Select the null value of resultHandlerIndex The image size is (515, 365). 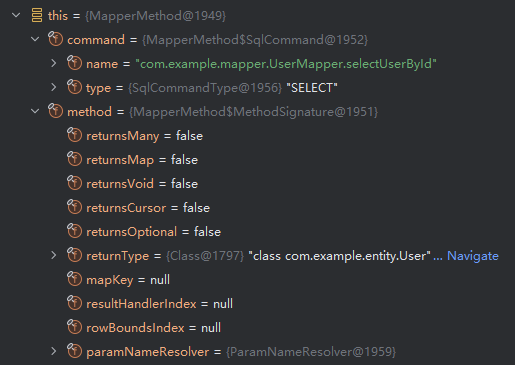223,304
